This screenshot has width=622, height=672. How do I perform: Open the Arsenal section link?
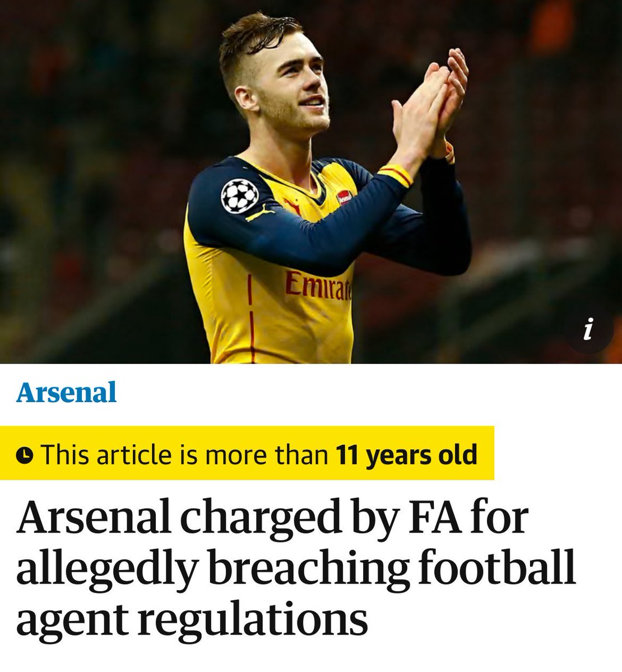pos(66,392)
